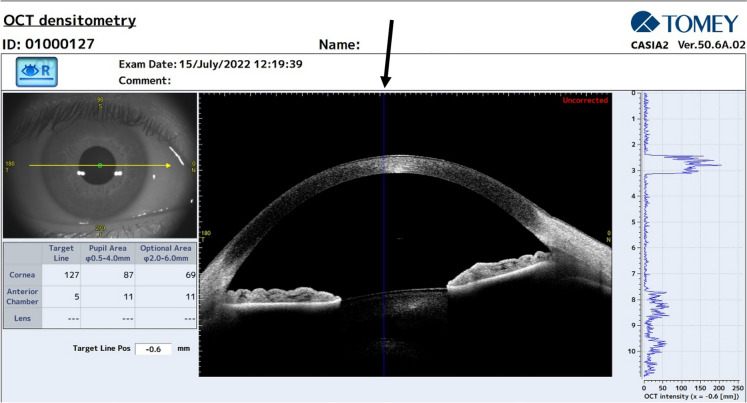Click the green center dot on pupil
Image resolution: width=747 pixels, height=403 pixels.
click(100, 165)
